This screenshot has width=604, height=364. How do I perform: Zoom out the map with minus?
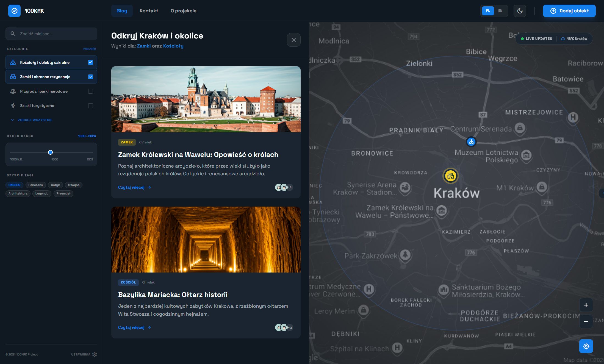tap(586, 321)
